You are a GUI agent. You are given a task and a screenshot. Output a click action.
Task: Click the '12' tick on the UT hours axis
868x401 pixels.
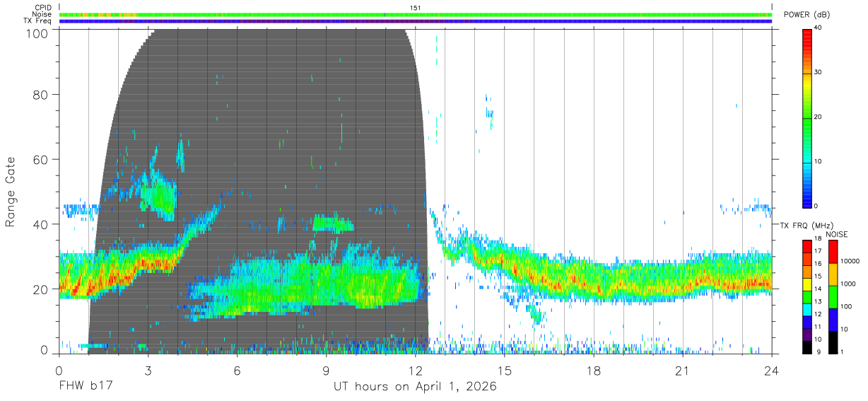click(416, 371)
